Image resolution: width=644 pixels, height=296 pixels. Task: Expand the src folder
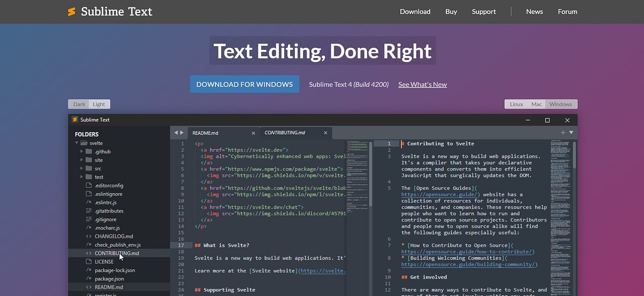point(82,168)
